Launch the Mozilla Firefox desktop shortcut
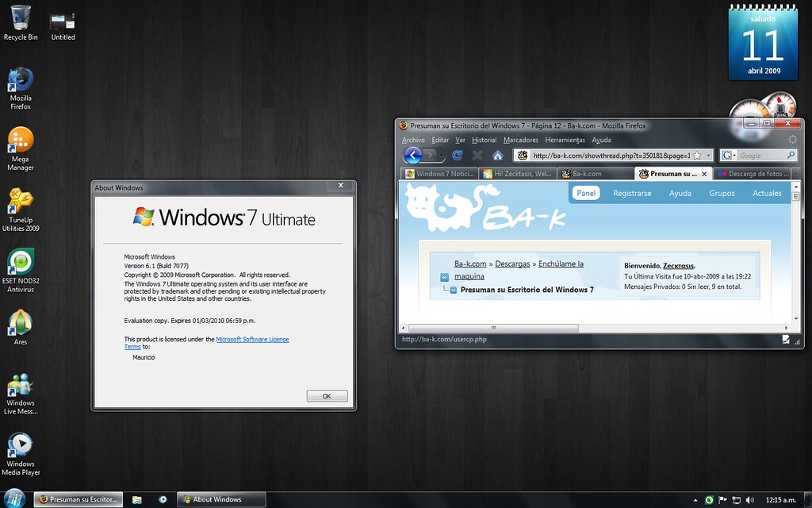This screenshot has height=508, width=812. [21, 89]
